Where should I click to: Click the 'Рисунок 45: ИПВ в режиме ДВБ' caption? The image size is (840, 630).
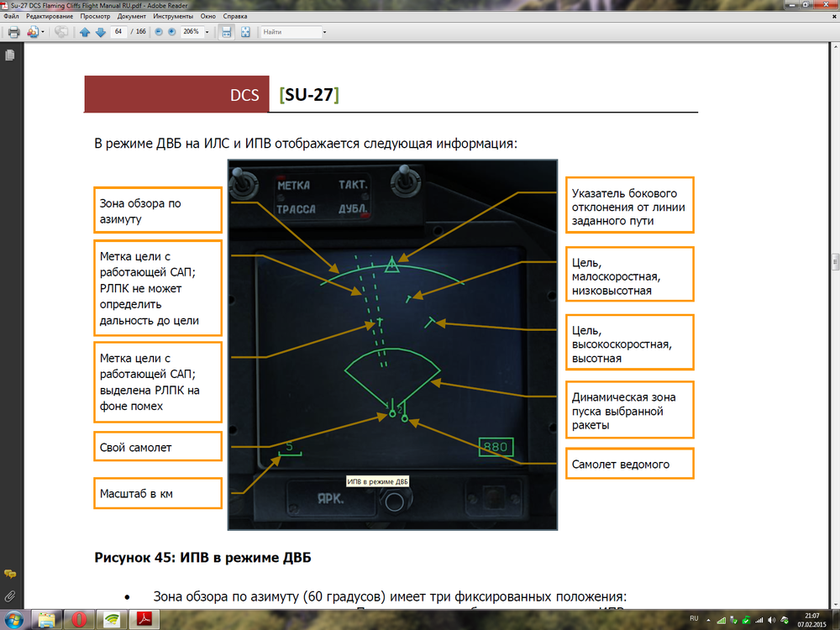(202, 558)
